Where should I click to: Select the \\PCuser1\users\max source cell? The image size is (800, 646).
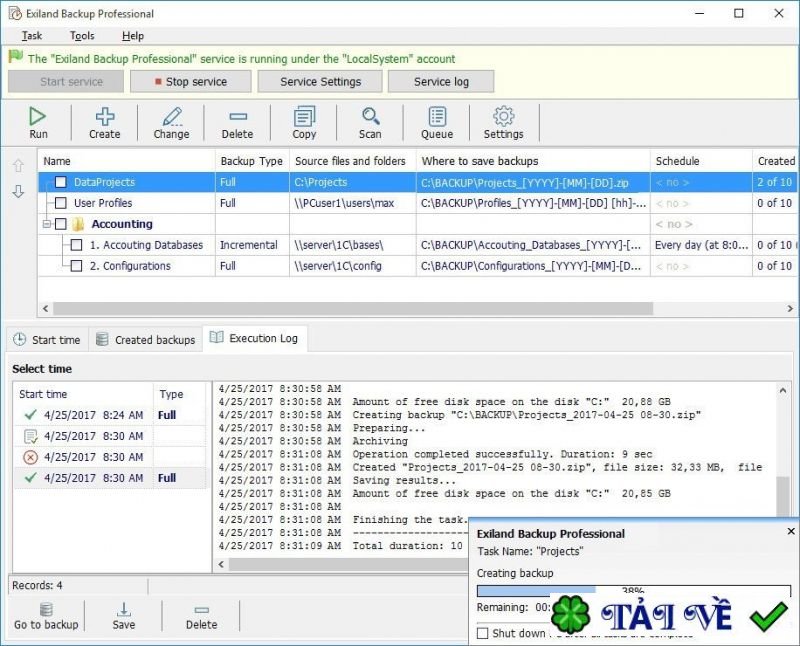[x=353, y=203]
